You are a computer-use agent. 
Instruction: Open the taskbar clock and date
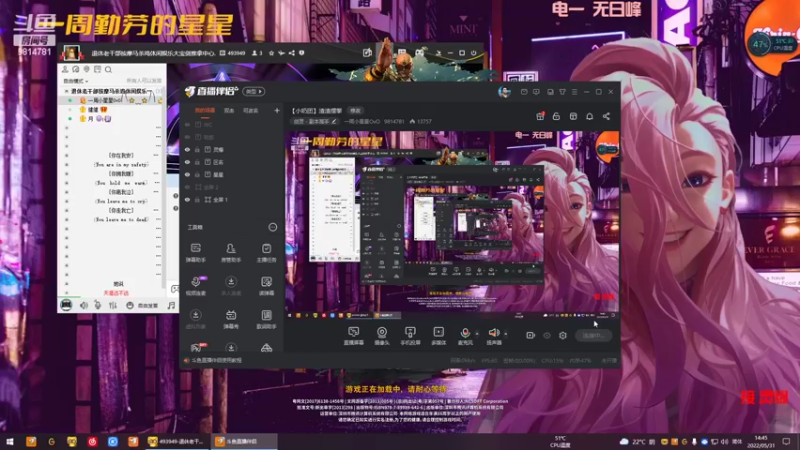pos(761,441)
